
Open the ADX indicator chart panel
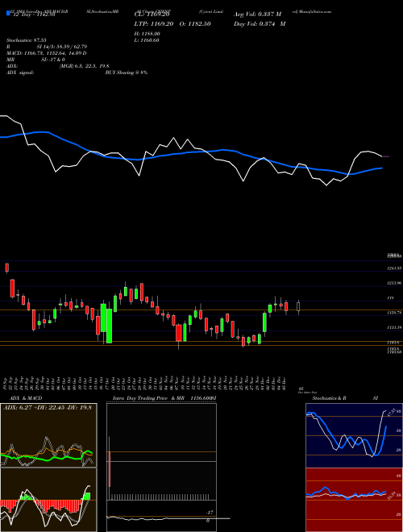48,435
